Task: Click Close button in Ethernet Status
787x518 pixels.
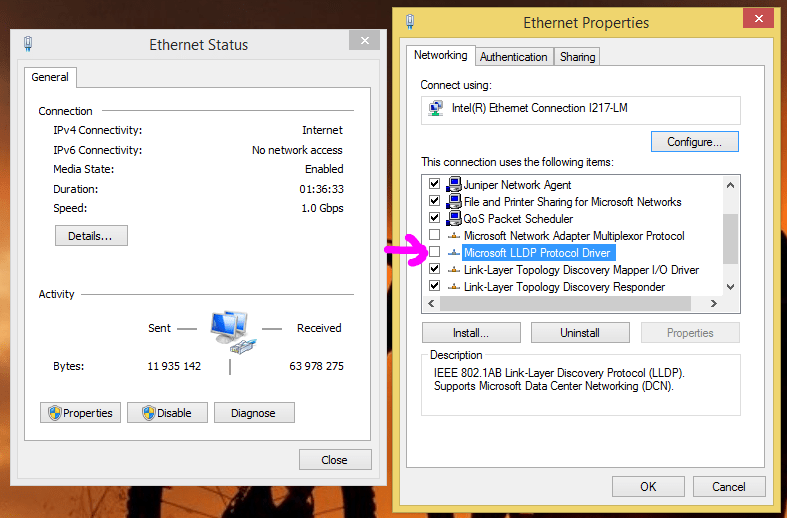Action: click(335, 460)
